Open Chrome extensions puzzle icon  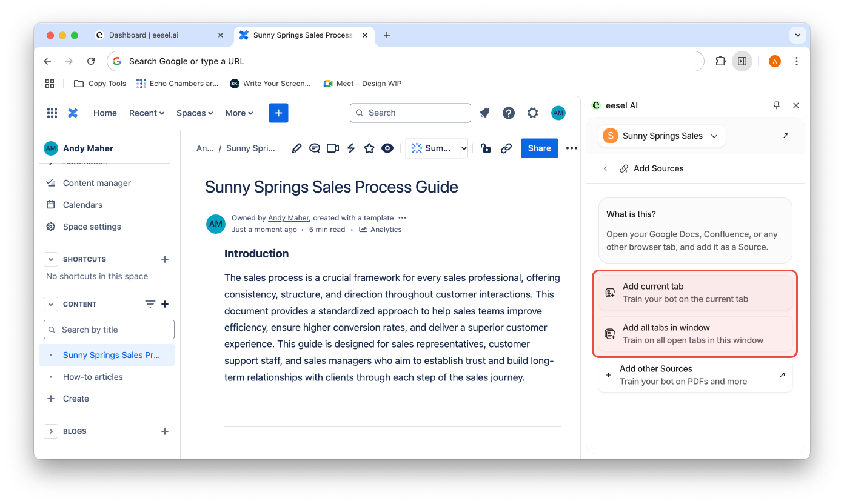point(720,61)
